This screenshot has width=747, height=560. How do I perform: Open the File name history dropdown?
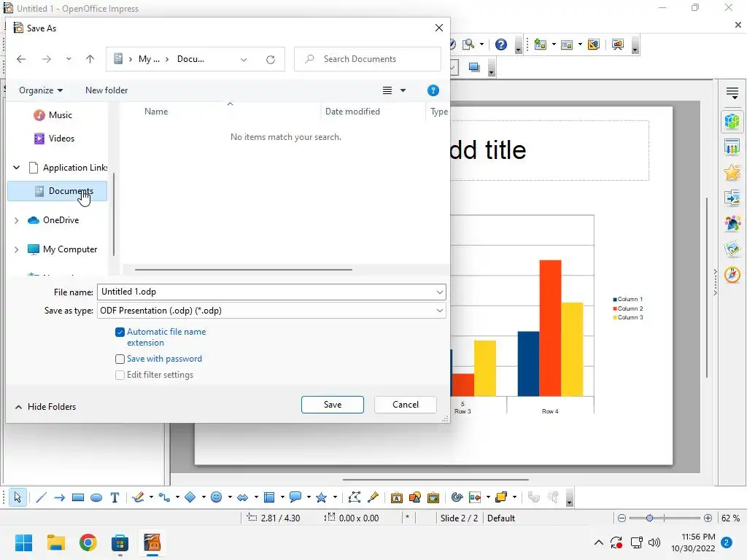439,292
